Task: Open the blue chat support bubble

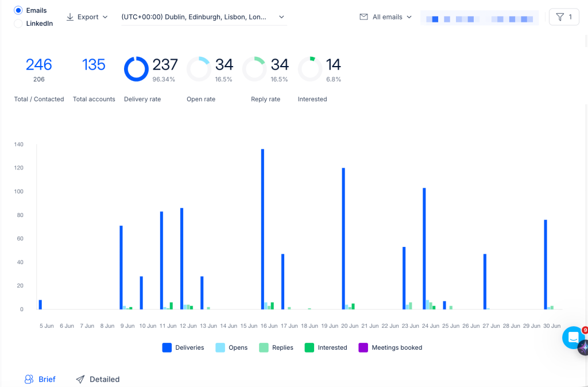Action: (574, 338)
